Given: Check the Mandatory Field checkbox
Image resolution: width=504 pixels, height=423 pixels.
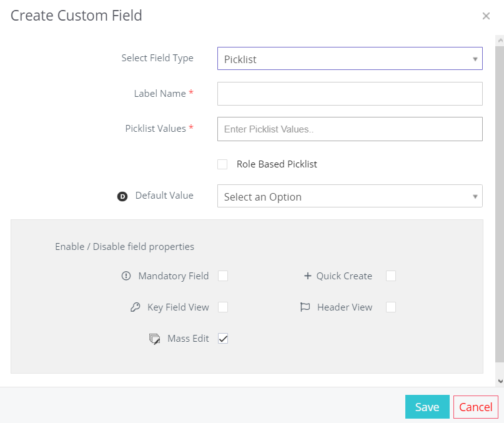Looking at the screenshot, I should 223,276.
